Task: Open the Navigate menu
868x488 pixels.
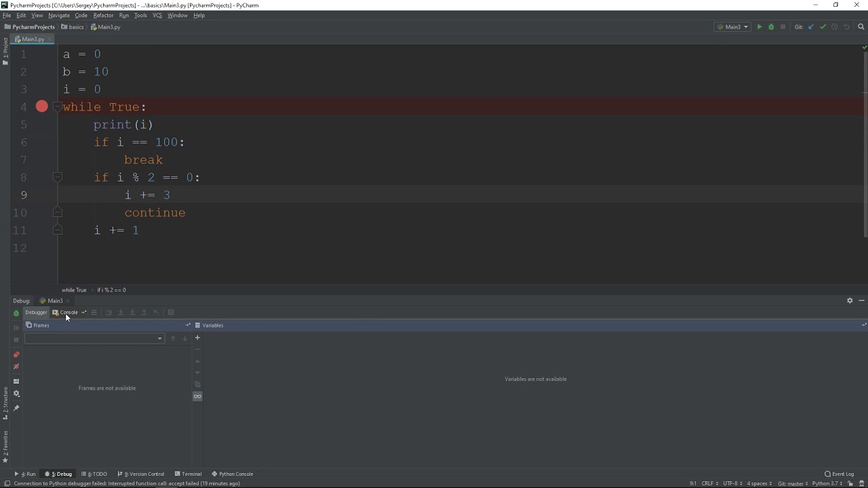Action: (59, 15)
